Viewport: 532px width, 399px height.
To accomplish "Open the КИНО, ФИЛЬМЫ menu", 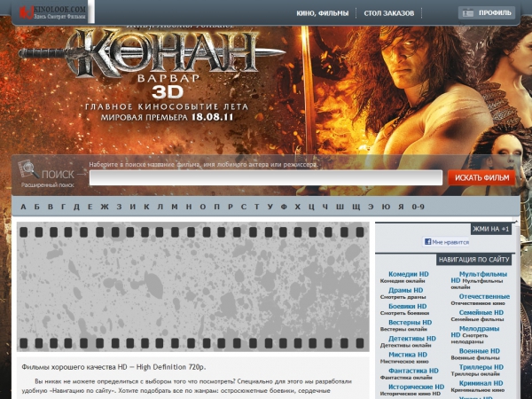I will pyautogui.click(x=323, y=13).
